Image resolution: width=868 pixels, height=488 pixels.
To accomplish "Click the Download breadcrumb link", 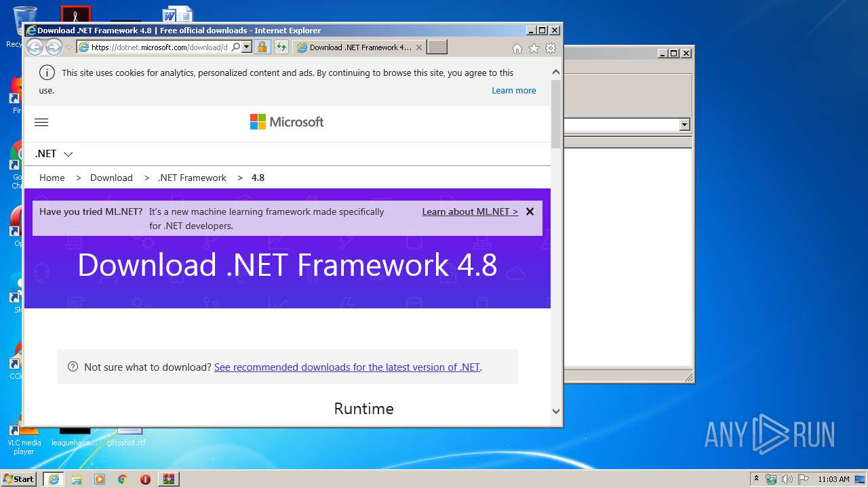I will (111, 178).
